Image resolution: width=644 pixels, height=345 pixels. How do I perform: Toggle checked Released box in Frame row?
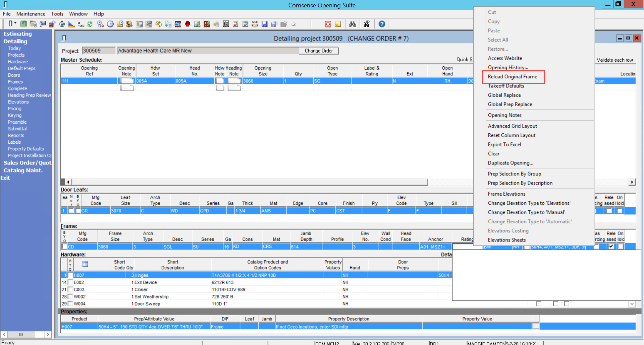tap(611, 246)
